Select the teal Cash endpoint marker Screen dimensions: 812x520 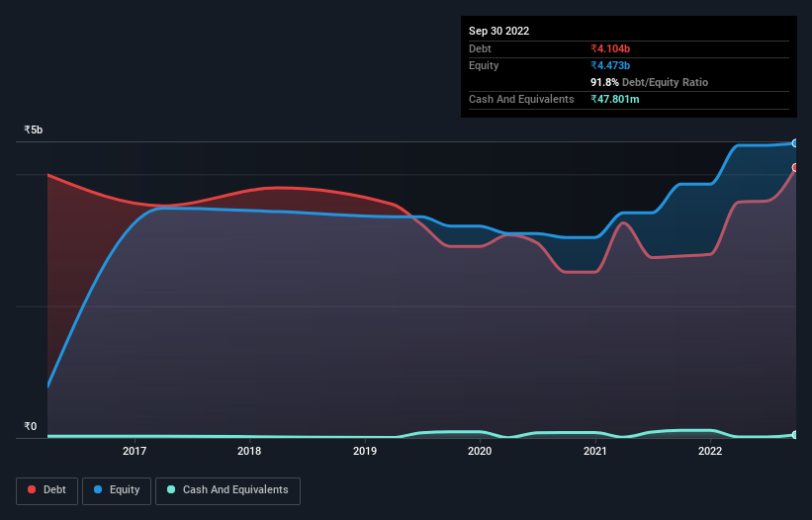pos(795,435)
